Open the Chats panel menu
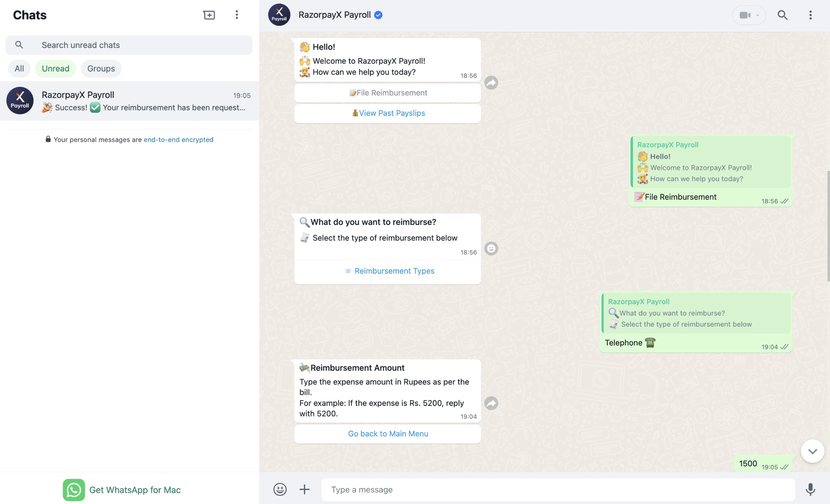This screenshot has width=830, height=504. click(x=236, y=15)
